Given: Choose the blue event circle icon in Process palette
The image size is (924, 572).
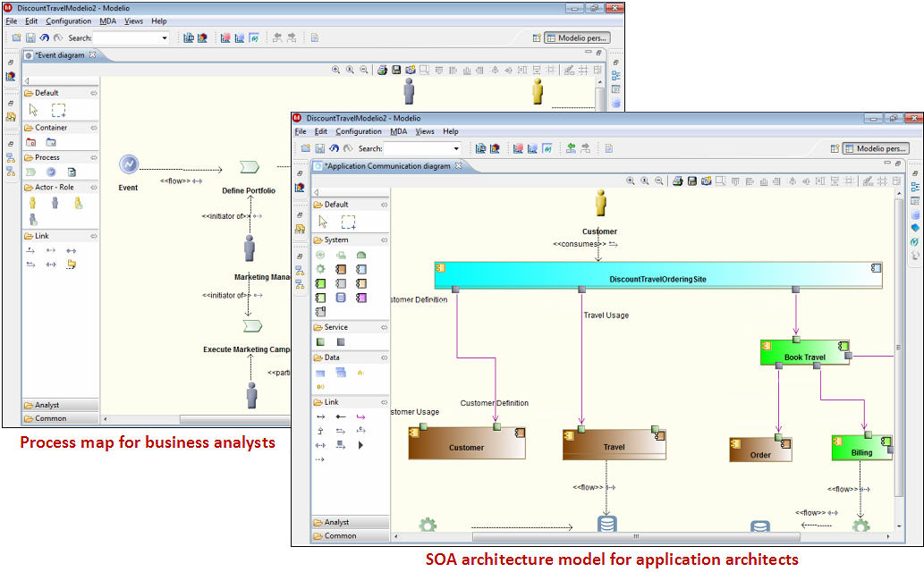Looking at the screenshot, I should (x=51, y=172).
